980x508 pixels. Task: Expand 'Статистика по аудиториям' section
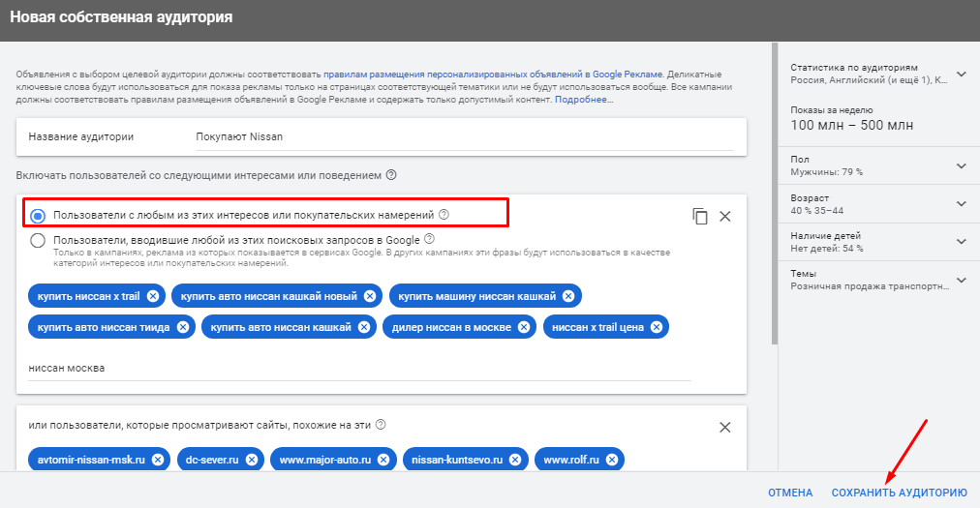click(x=961, y=74)
